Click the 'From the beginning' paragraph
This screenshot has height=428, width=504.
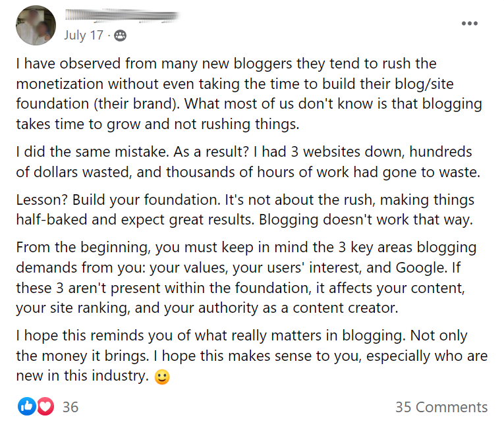[x=246, y=278]
